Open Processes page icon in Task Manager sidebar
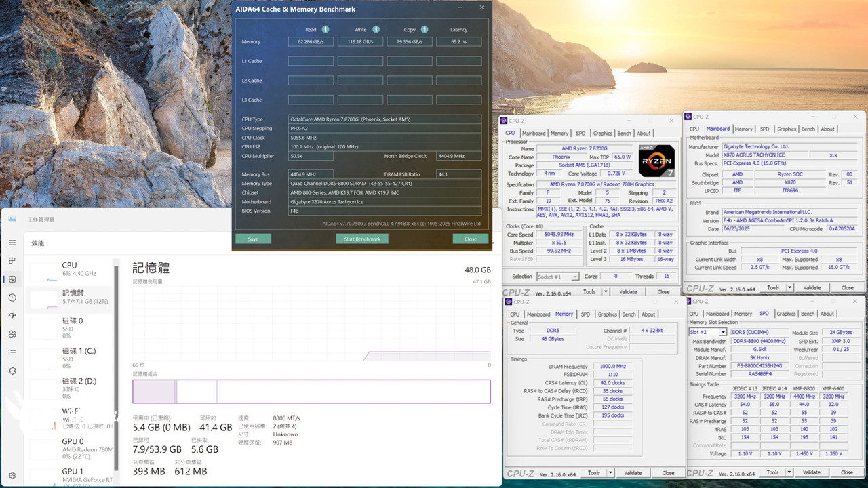 tap(12, 261)
